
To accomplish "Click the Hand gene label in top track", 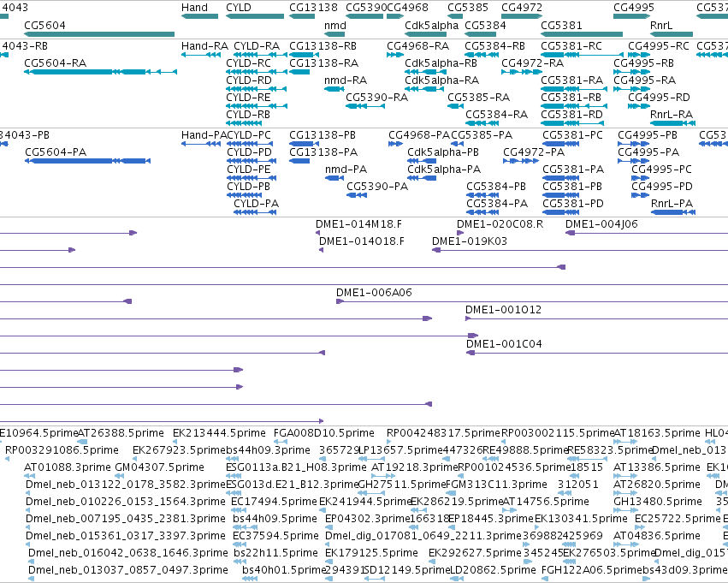I will coord(194,8).
